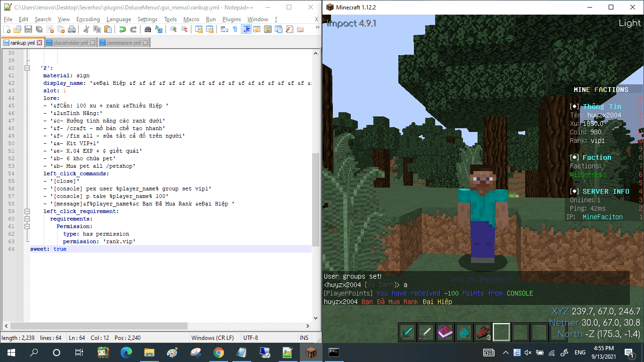Click the UTF-8 encoding status field
Viewport: 644px width, 362px height.
coord(250,338)
